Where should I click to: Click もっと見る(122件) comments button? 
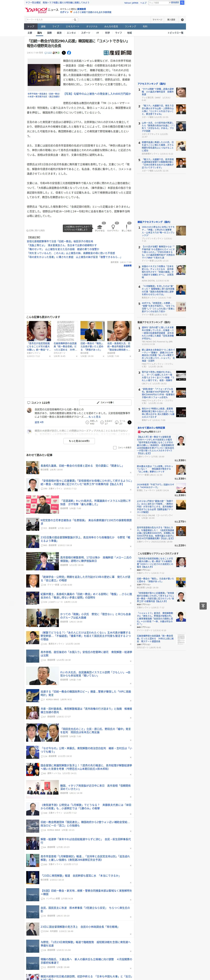pos(79,441)
